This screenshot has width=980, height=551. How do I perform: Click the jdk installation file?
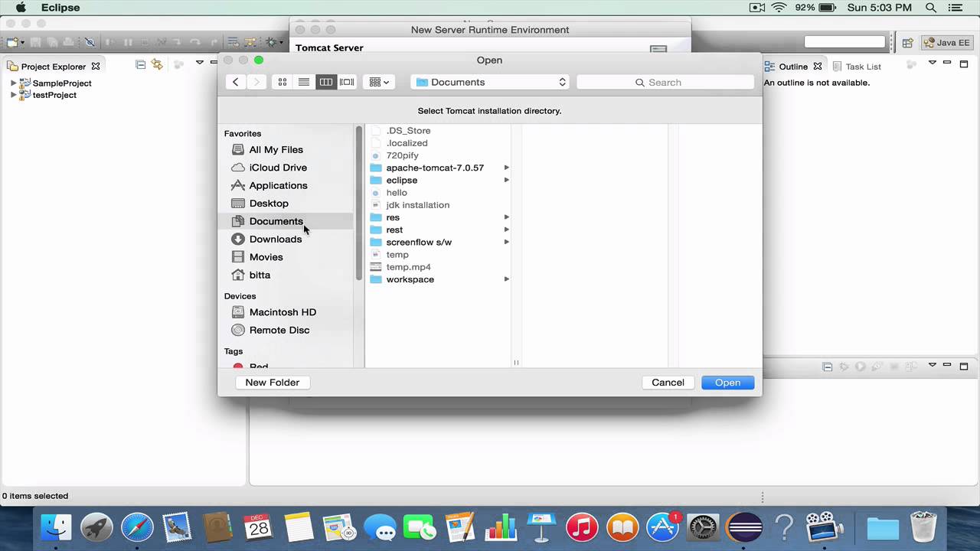pos(417,205)
